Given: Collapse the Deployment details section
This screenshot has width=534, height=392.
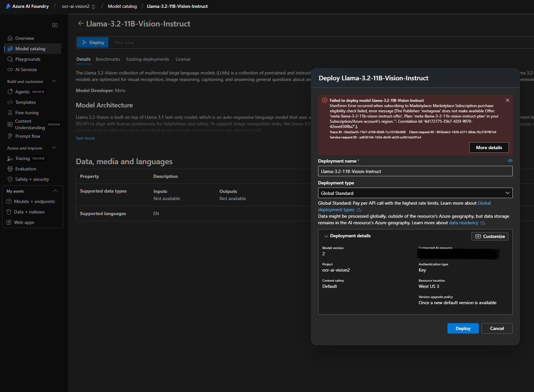Looking at the screenshot, I should 326,236.
